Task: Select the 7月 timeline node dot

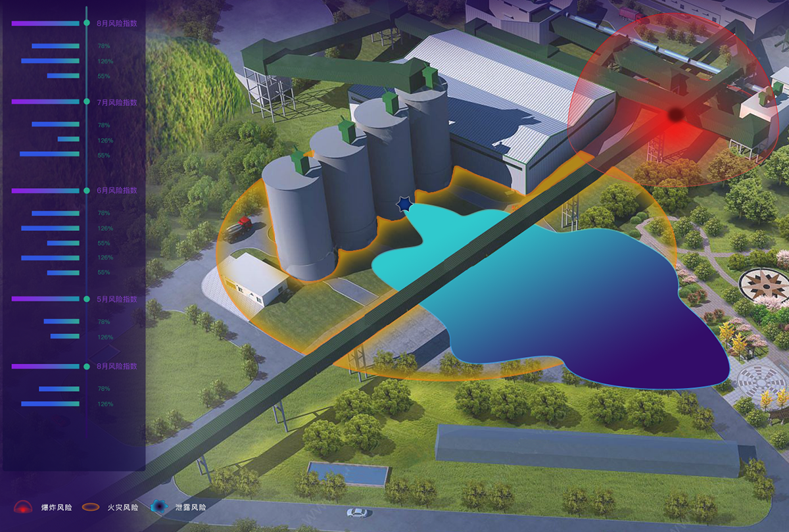Action: (87, 102)
